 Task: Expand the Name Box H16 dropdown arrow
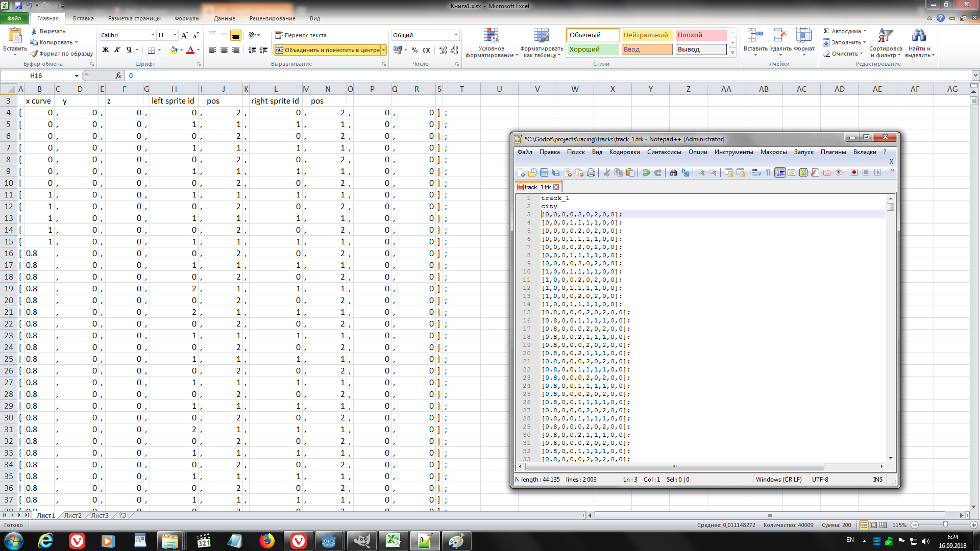[77, 76]
